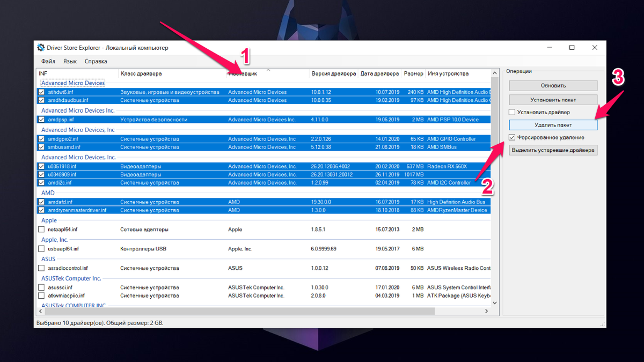This screenshot has height=362, width=644.
Task: Sort by Класс драйвера column header
Action: (x=172, y=73)
